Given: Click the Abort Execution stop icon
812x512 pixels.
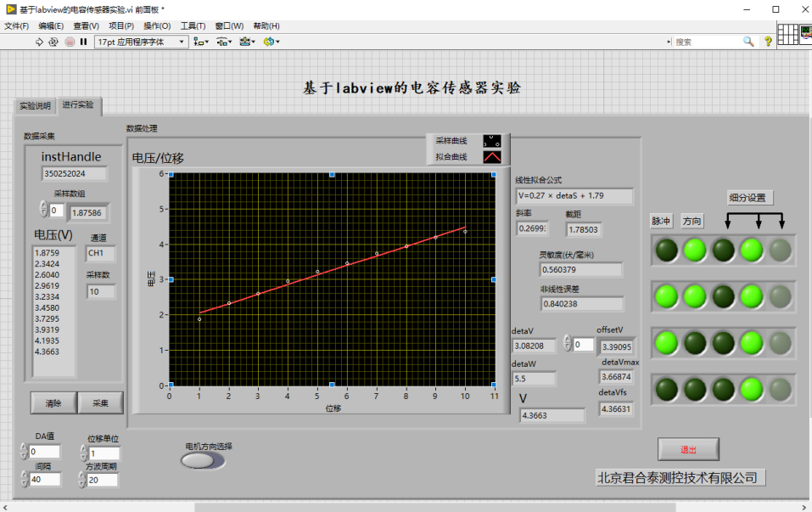Looking at the screenshot, I should tap(70, 42).
